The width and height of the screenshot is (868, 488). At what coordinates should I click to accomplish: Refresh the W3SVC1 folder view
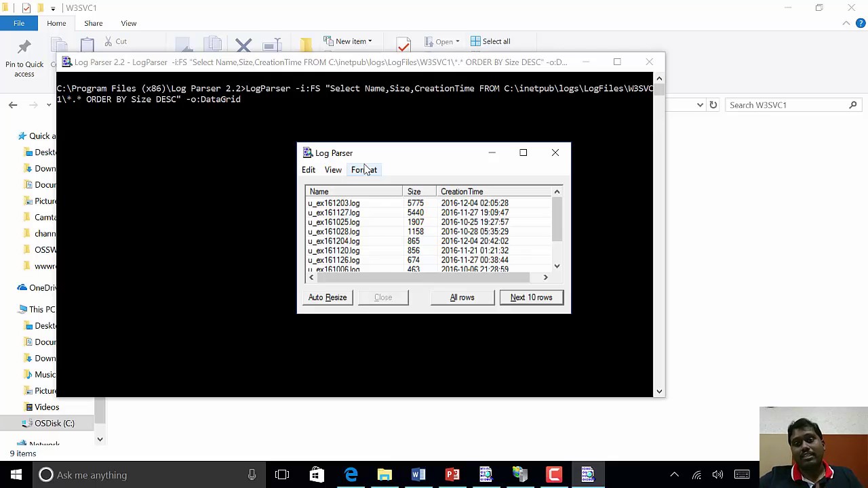713,105
